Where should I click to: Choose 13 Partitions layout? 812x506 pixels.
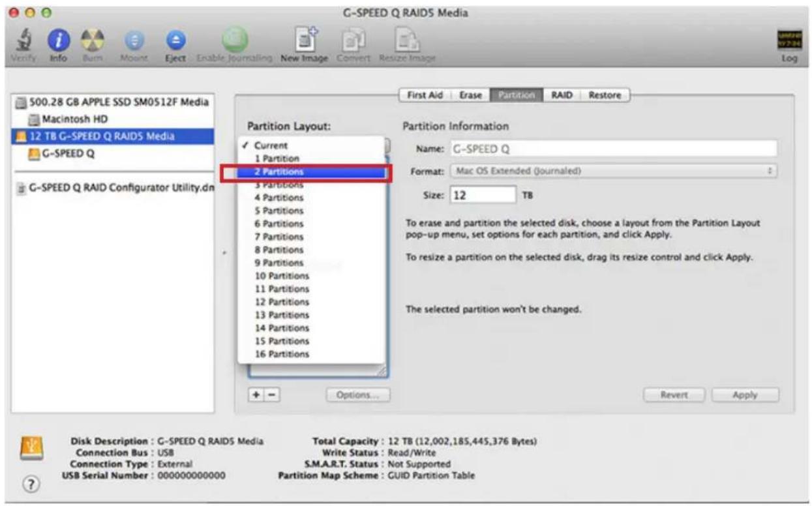pos(312,315)
